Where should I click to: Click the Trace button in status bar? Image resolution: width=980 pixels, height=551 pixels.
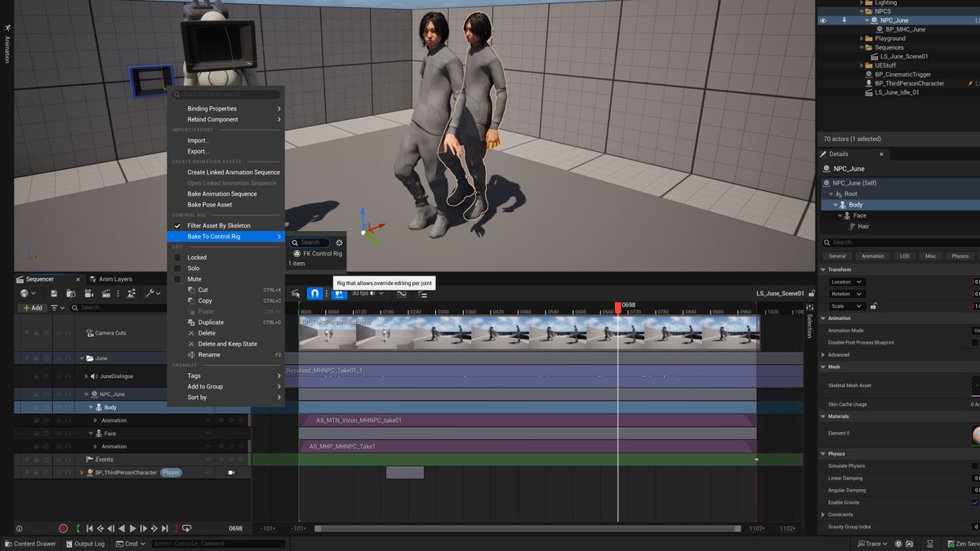click(x=872, y=544)
